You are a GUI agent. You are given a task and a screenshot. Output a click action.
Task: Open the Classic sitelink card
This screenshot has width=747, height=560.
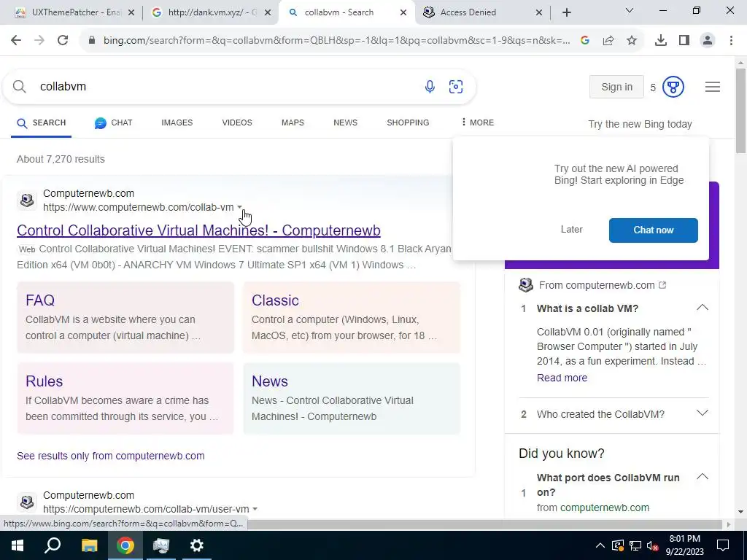tap(352, 317)
